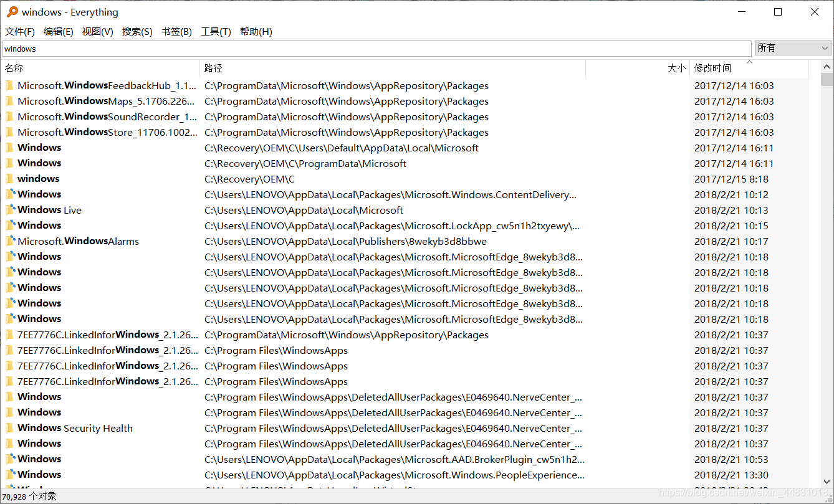The height and width of the screenshot is (504, 834).
Task: Open the 工具(T) menu
Action: tap(216, 31)
